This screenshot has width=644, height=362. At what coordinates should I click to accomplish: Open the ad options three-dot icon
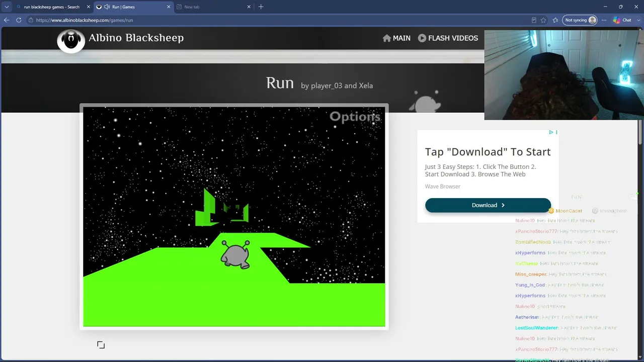(x=556, y=132)
